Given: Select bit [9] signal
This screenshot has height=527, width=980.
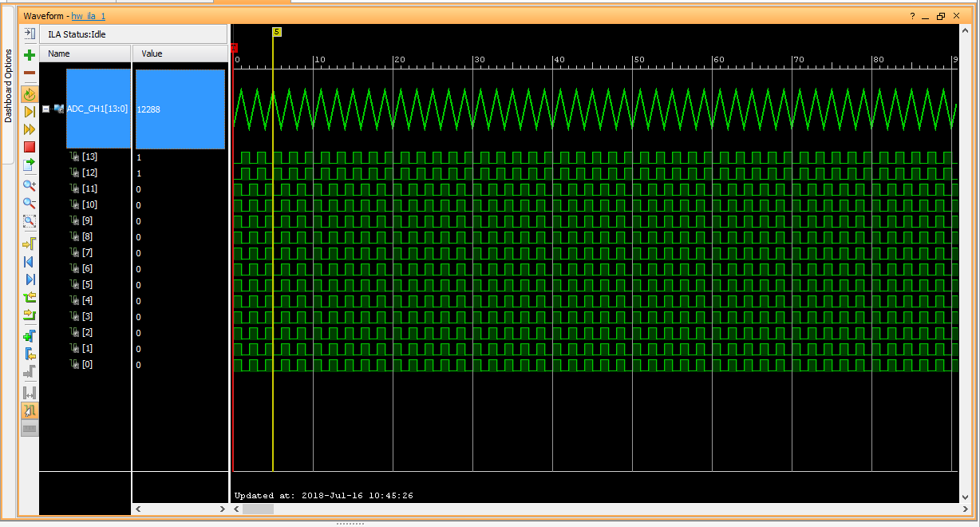Looking at the screenshot, I should 87,220.
